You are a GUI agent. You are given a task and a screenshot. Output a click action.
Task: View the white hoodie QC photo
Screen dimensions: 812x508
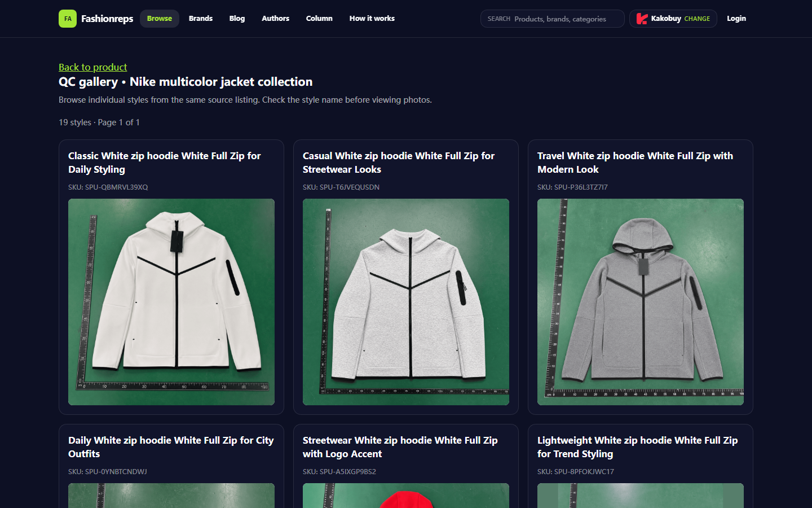(x=171, y=302)
